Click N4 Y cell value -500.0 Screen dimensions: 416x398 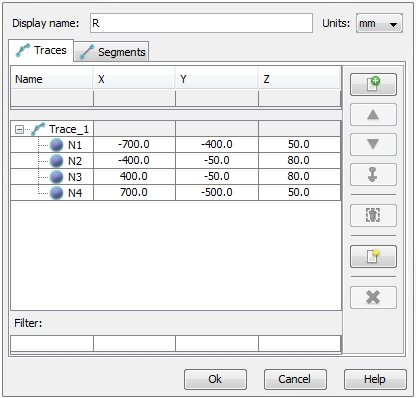click(x=217, y=192)
